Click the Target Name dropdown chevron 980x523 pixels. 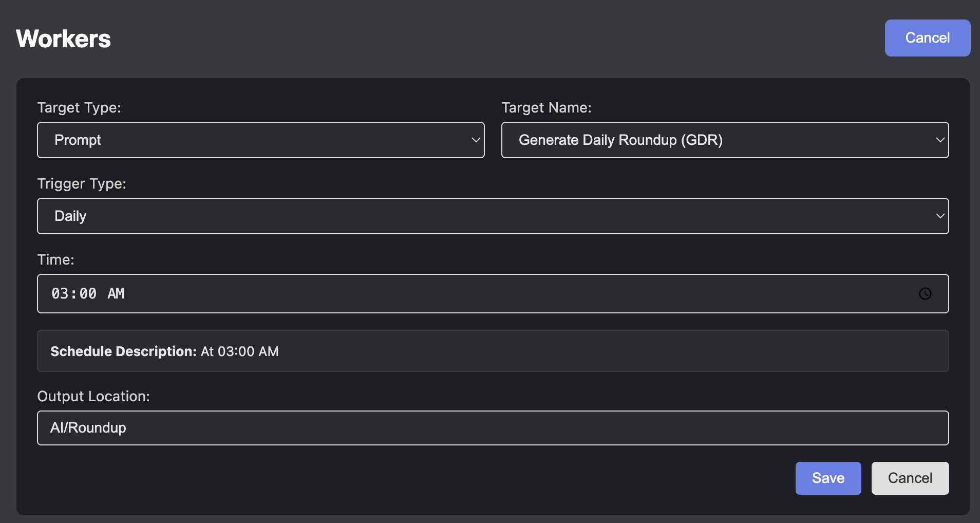(940, 140)
